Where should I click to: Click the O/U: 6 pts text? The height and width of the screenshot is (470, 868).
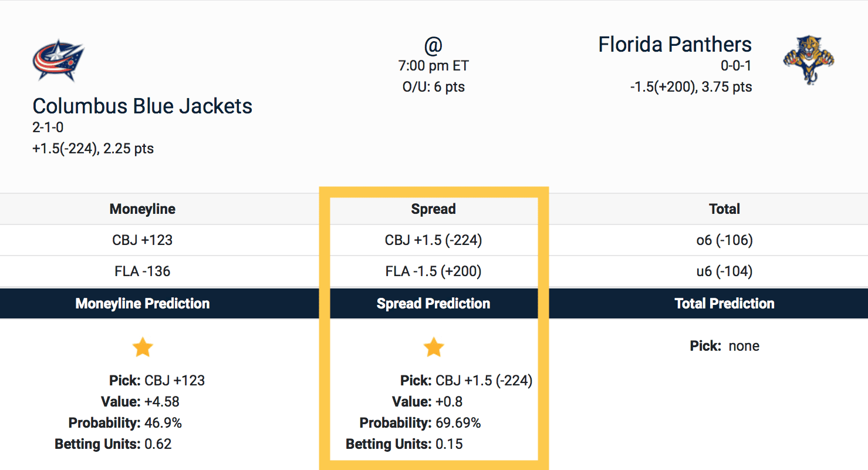[x=434, y=87]
